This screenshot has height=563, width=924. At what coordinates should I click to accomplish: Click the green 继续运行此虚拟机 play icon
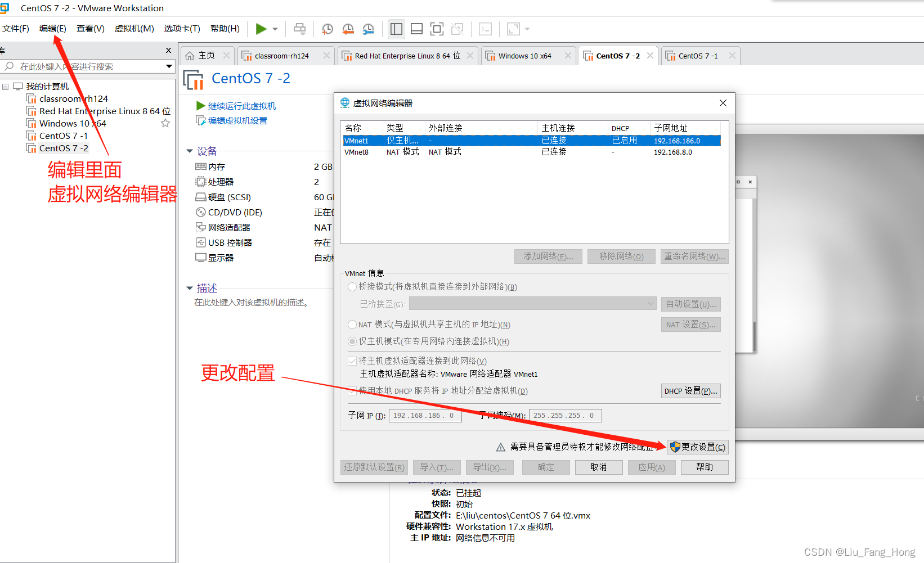(200, 105)
